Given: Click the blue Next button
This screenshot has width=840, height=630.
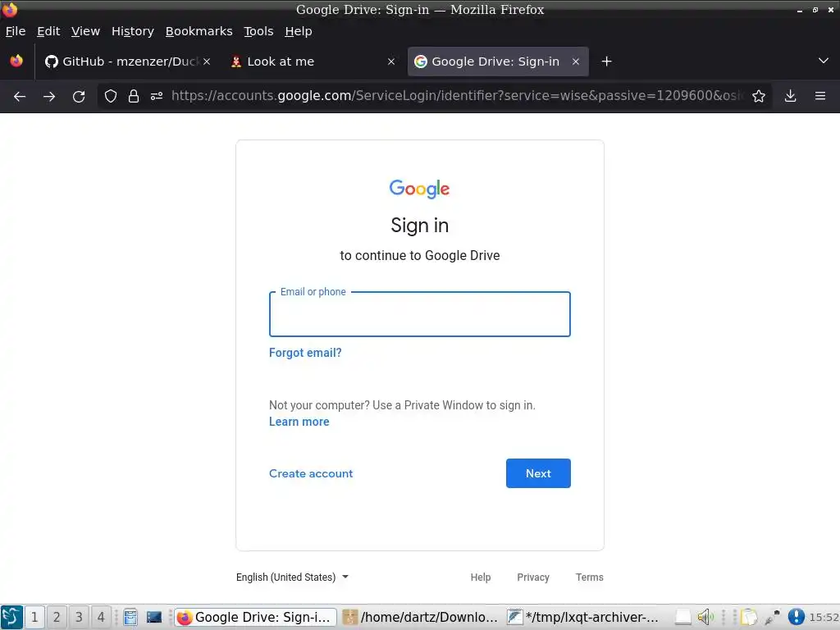Looking at the screenshot, I should (x=538, y=473).
